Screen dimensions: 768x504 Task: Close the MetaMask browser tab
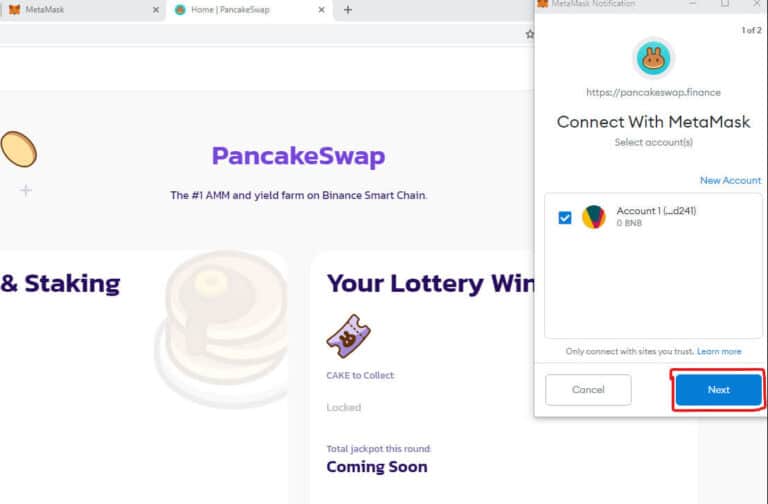156,10
